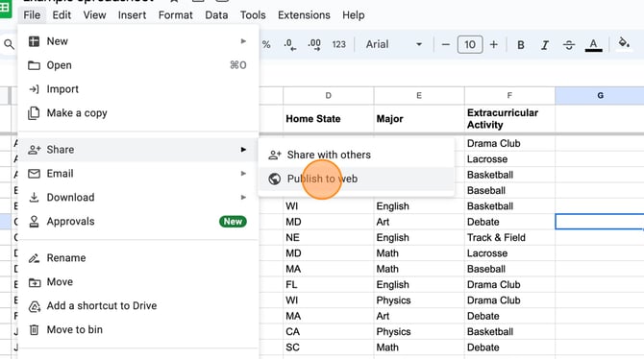
Task: Select Move to bin
Action: pyautogui.click(x=137, y=329)
